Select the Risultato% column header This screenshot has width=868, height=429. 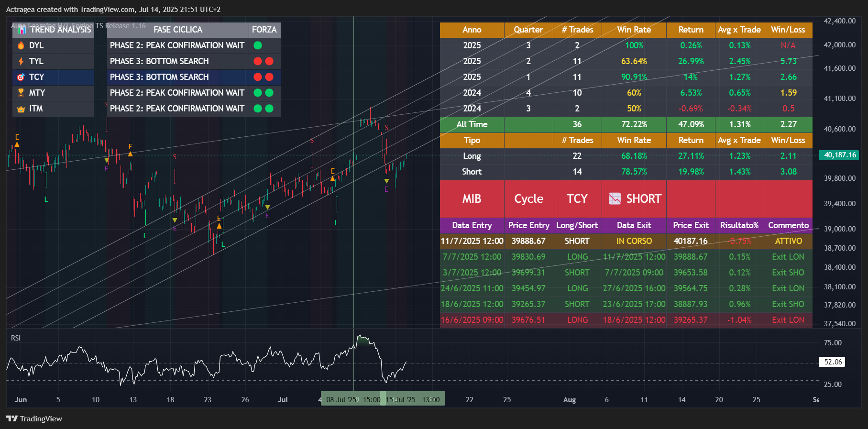pos(740,225)
